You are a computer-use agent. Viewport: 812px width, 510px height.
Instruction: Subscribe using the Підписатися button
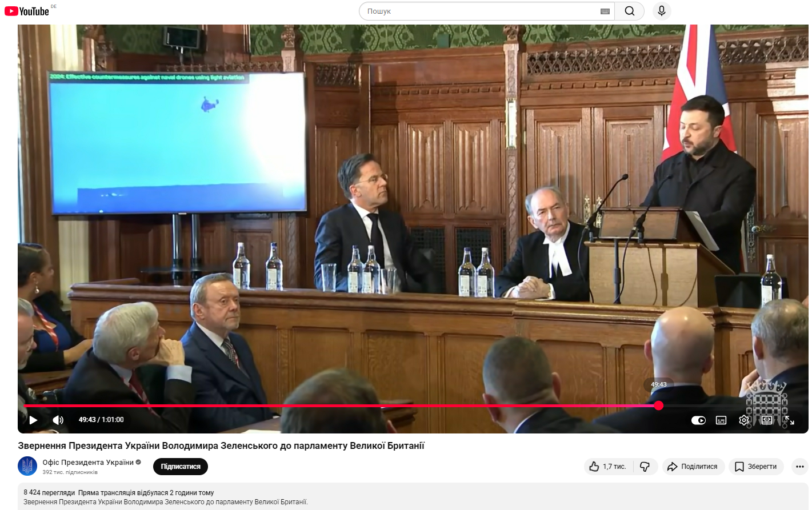point(181,467)
